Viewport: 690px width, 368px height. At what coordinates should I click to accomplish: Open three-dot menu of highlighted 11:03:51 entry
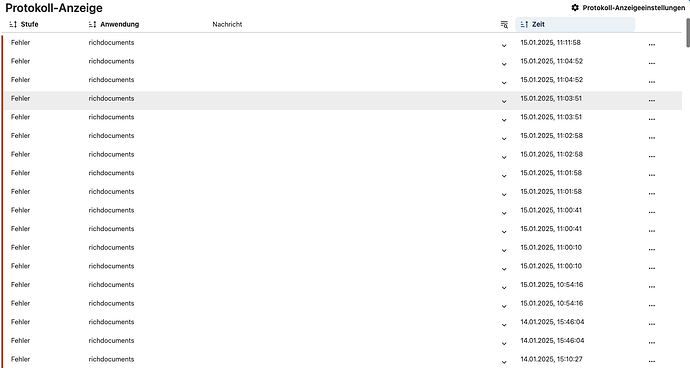tap(652, 100)
